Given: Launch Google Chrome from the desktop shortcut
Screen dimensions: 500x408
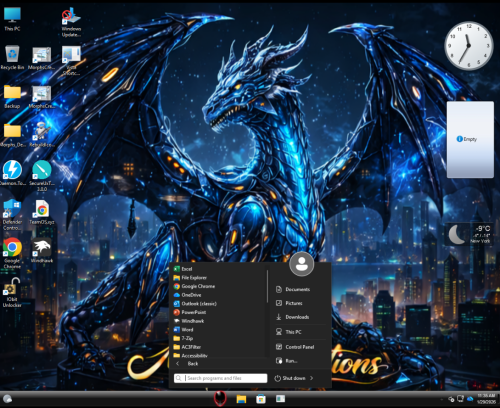Looking at the screenshot, I should 12,253.
